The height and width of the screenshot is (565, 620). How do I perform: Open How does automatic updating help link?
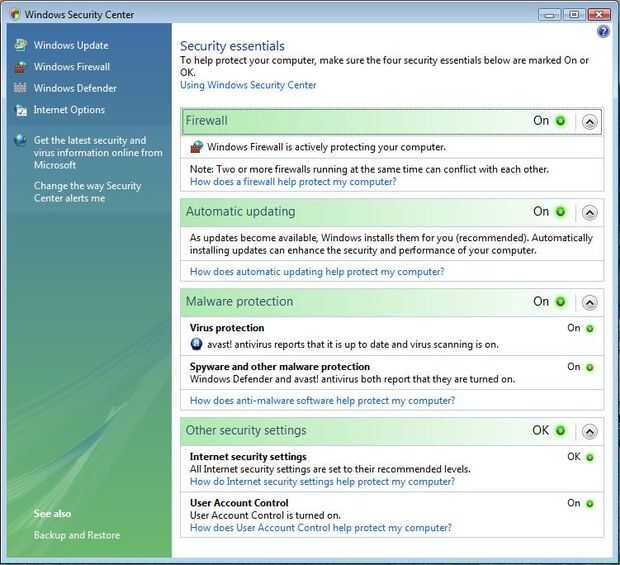pyautogui.click(x=317, y=272)
